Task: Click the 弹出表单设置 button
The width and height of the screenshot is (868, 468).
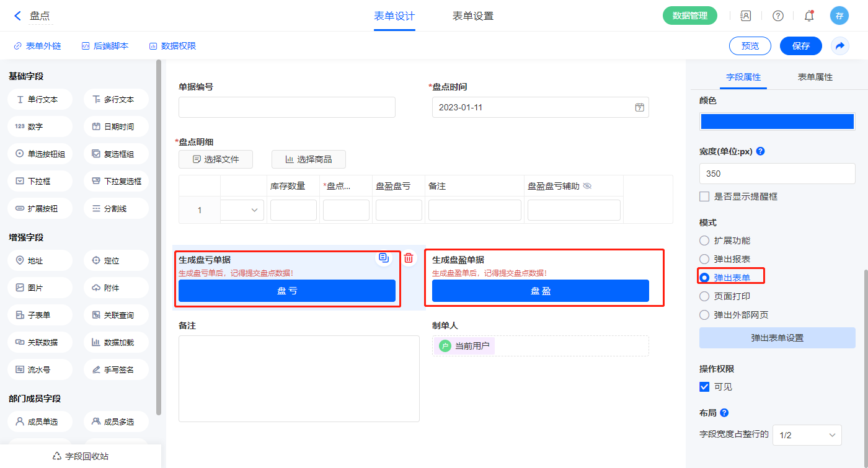Action: pyautogui.click(x=777, y=338)
